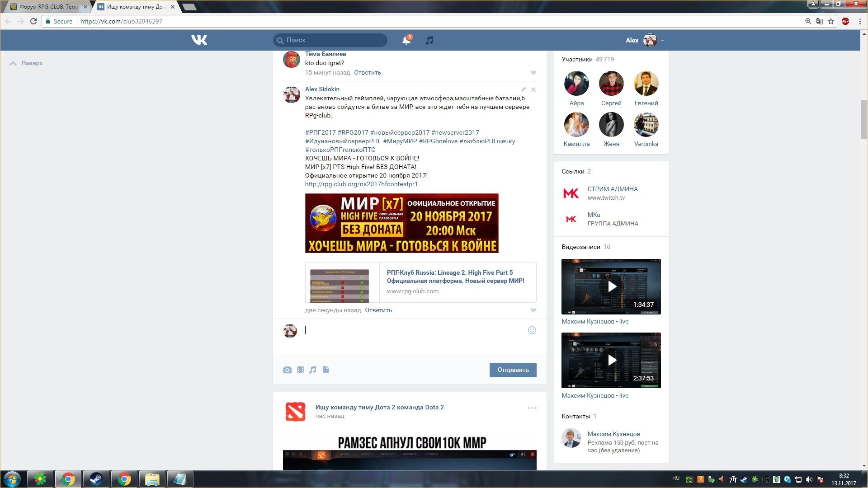
Task: Open the notifications bell icon
Action: click(x=406, y=40)
